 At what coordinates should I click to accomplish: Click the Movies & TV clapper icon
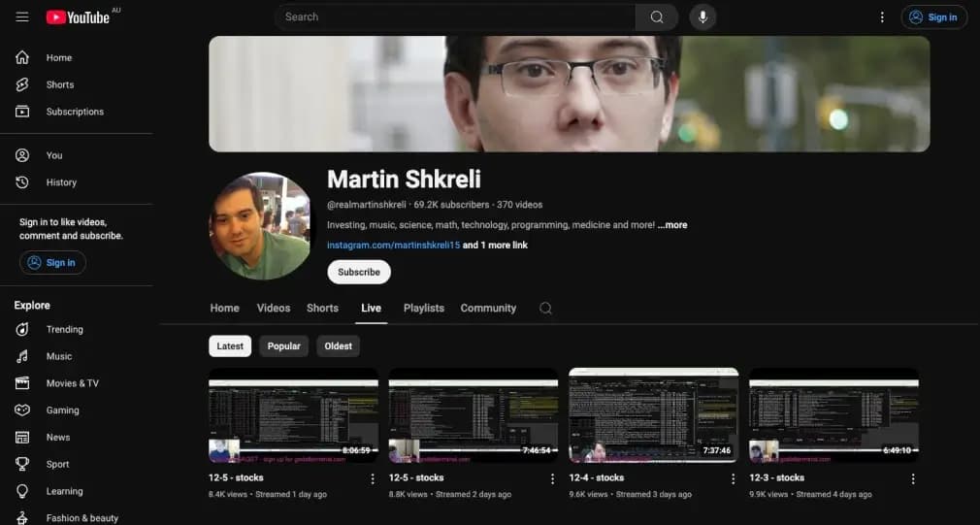pyautogui.click(x=22, y=383)
